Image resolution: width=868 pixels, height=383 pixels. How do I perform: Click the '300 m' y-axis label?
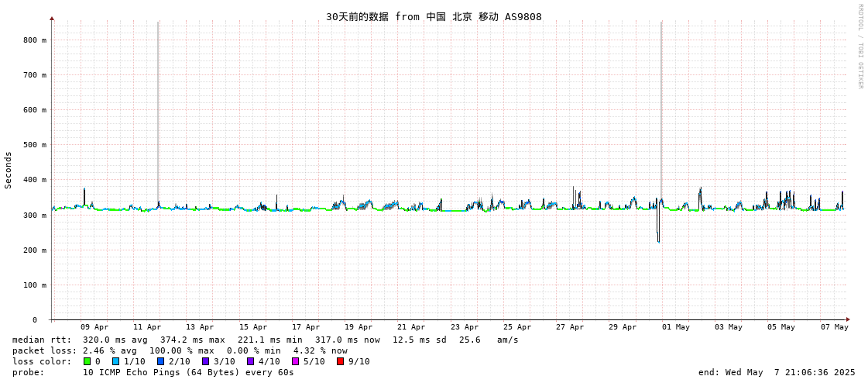point(35,215)
